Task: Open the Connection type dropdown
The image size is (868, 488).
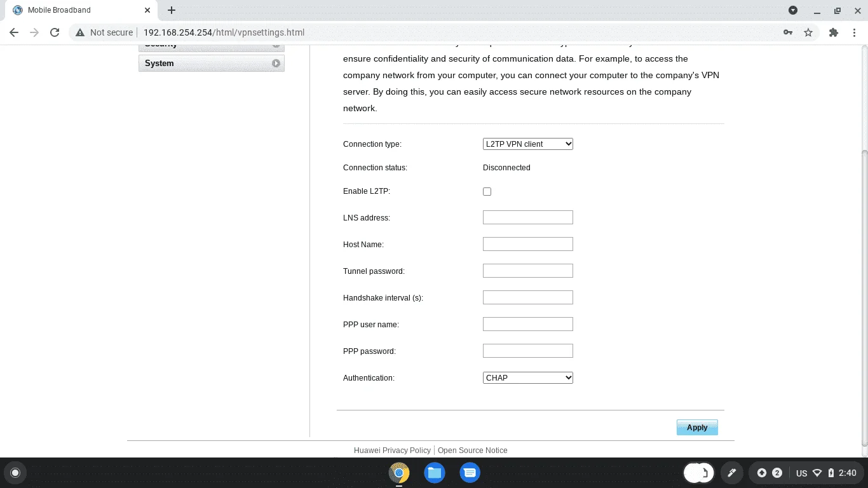Action: pos(528,144)
